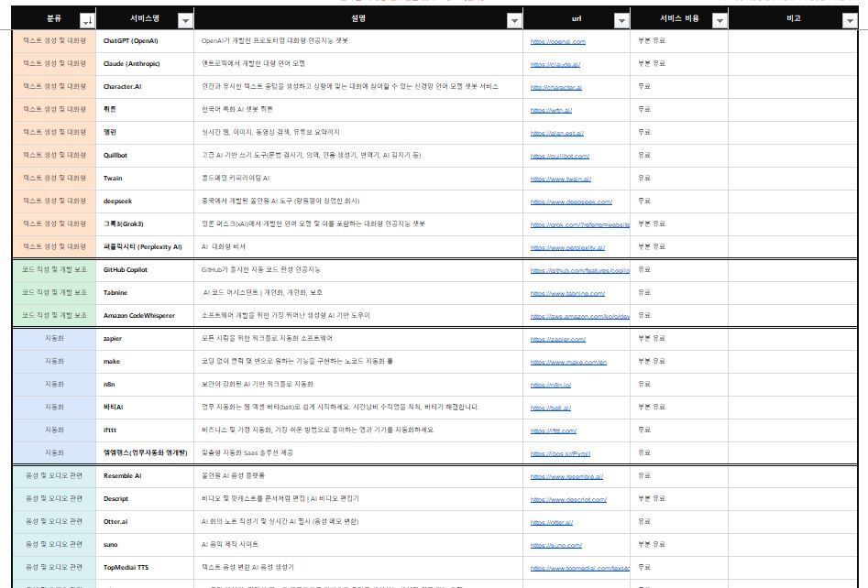Open the www.twain.ai link

561,180
